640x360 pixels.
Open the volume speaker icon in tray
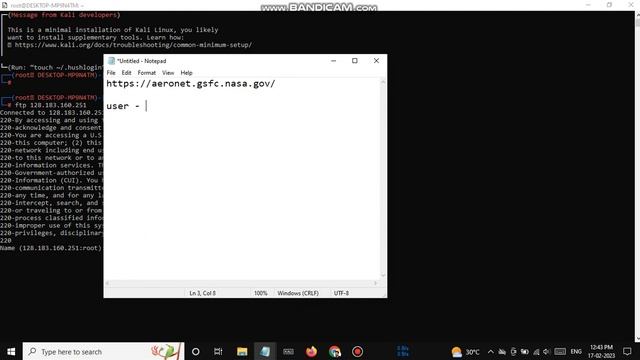(x=547, y=351)
